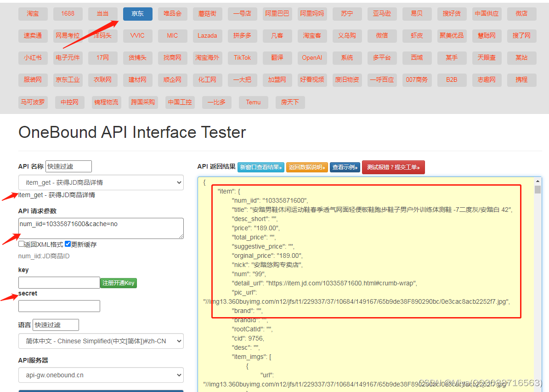549x392 pixels.
Task: Open the OpenAI tab
Action: [x=312, y=58]
